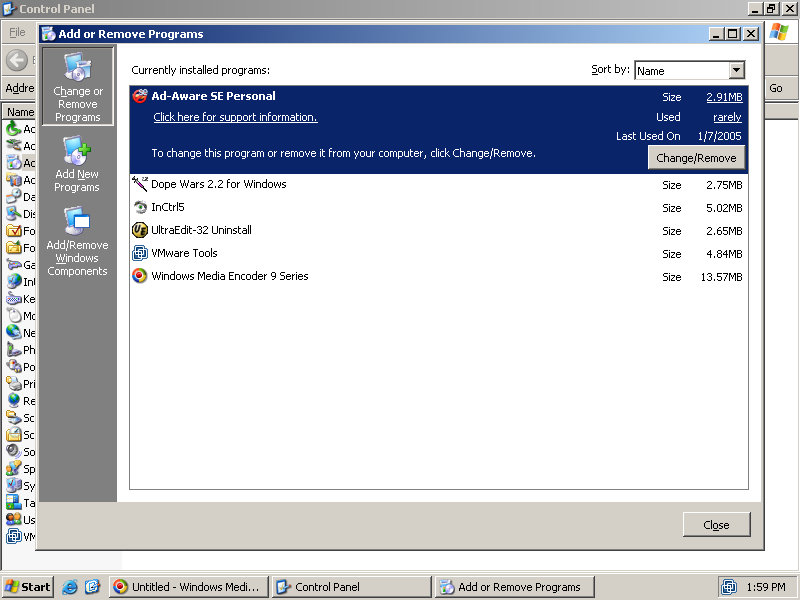The image size is (800, 600).
Task: Click the 'Ad-Aware SE Personal' title text
Action: [x=213, y=96]
